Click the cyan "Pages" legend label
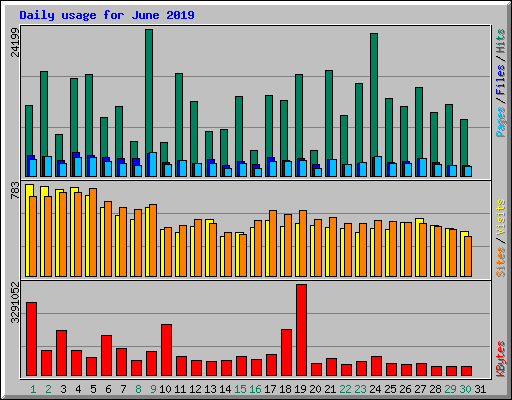The height and width of the screenshot is (400, 512). (x=501, y=122)
